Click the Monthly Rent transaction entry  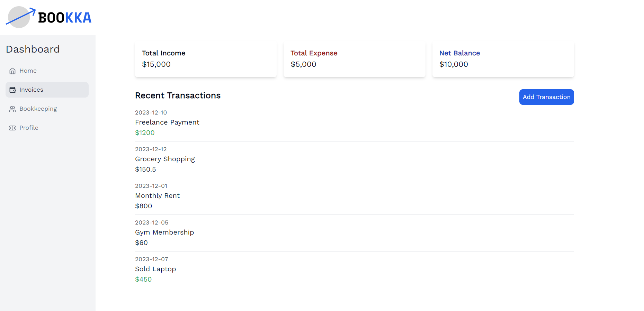point(157,196)
